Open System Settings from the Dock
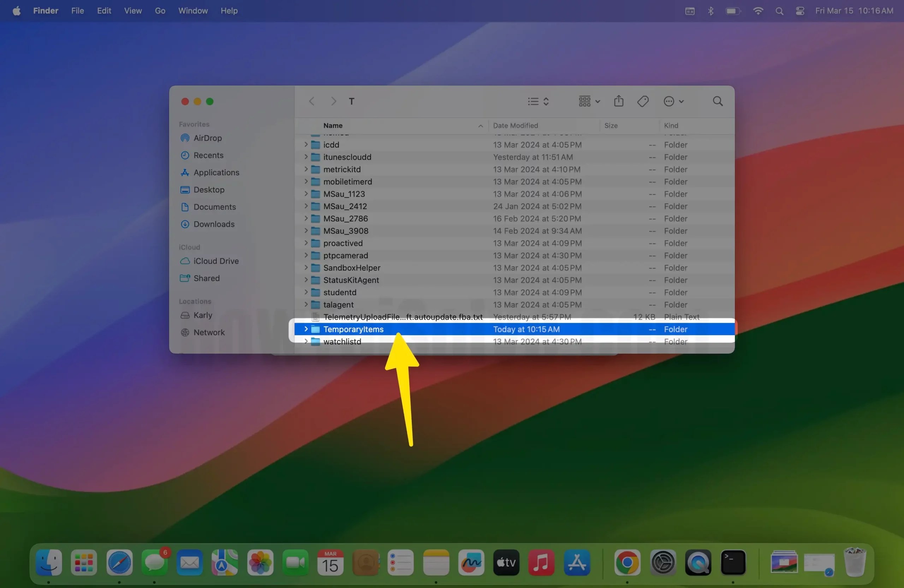 (x=663, y=563)
